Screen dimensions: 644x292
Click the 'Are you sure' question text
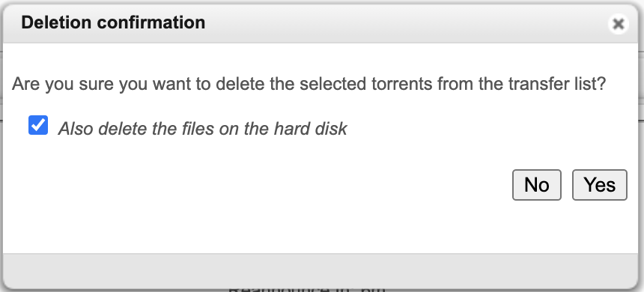tap(309, 84)
